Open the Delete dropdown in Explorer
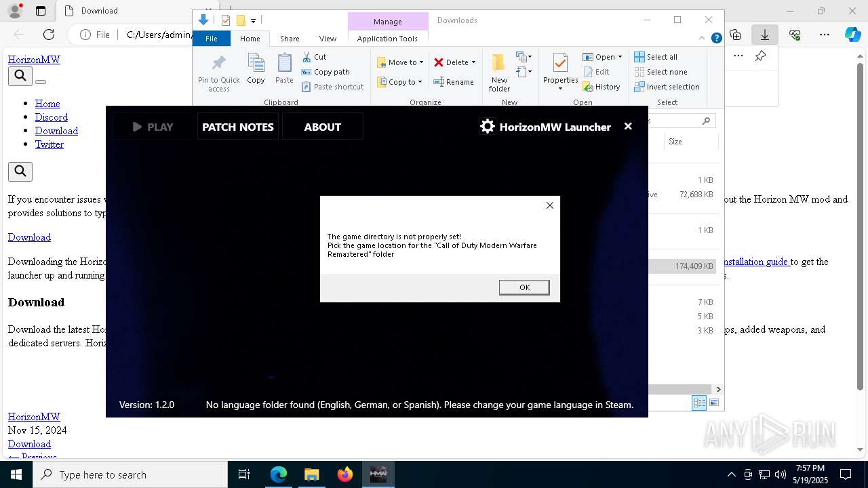 tap(454, 62)
